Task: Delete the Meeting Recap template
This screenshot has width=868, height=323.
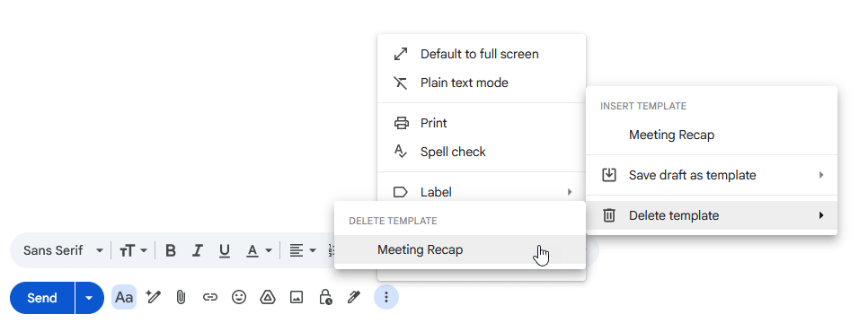Action: (x=459, y=250)
